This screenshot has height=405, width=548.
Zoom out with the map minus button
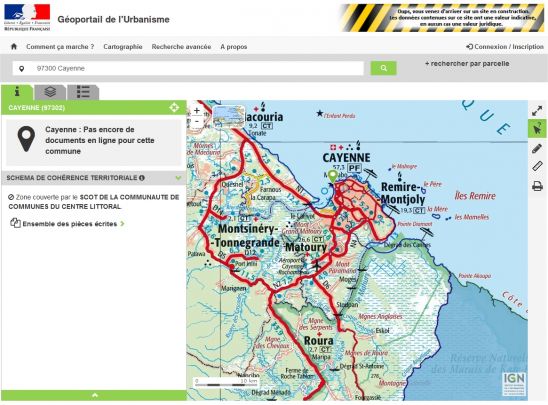tap(197, 121)
